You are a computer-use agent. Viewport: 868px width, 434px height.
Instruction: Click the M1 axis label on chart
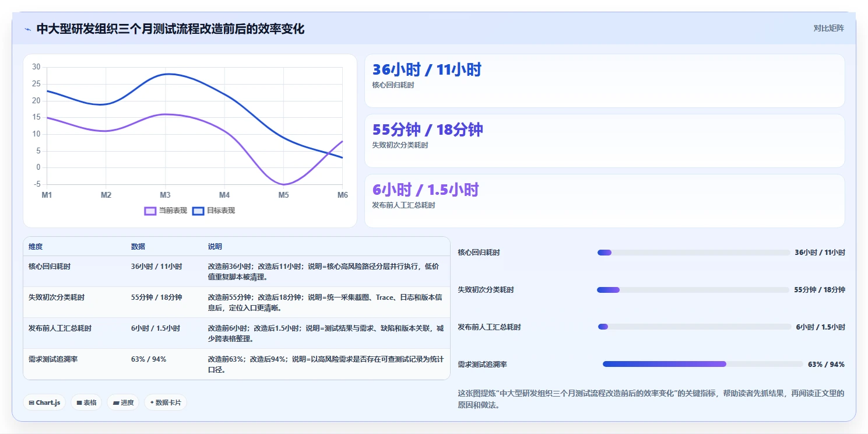click(x=47, y=195)
